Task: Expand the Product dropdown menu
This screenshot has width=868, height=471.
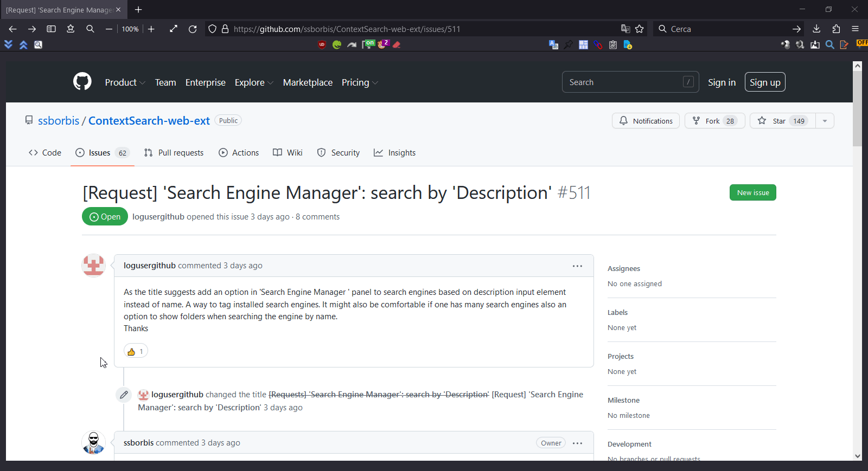Action: pos(125,82)
